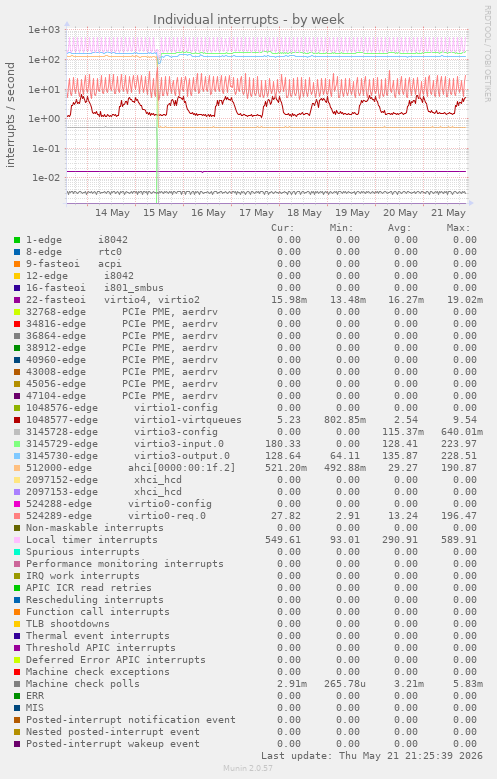Image resolution: width=497 pixels, height=779 pixels.
Task: Click the green 1-edge i8042 color swatch
Action: click(x=17, y=240)
